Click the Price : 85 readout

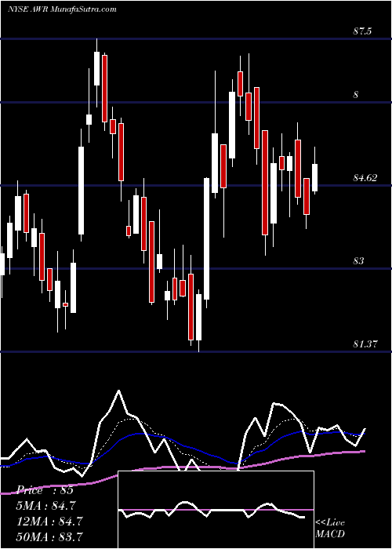coord(46,490)
